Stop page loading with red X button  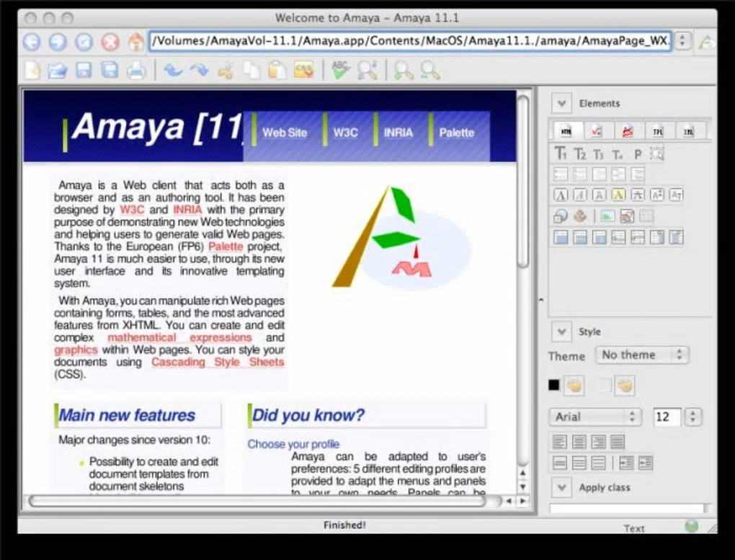point(111,43)
